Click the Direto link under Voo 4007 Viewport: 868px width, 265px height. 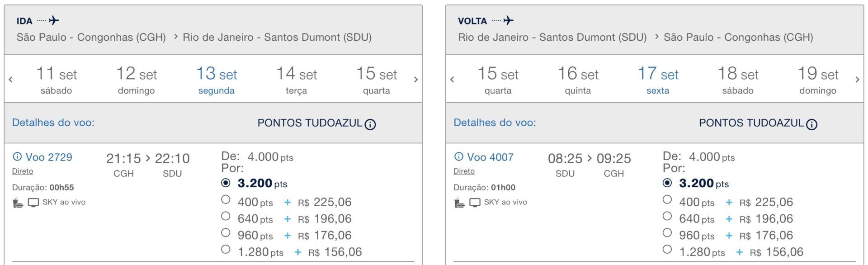click(464, 171)
